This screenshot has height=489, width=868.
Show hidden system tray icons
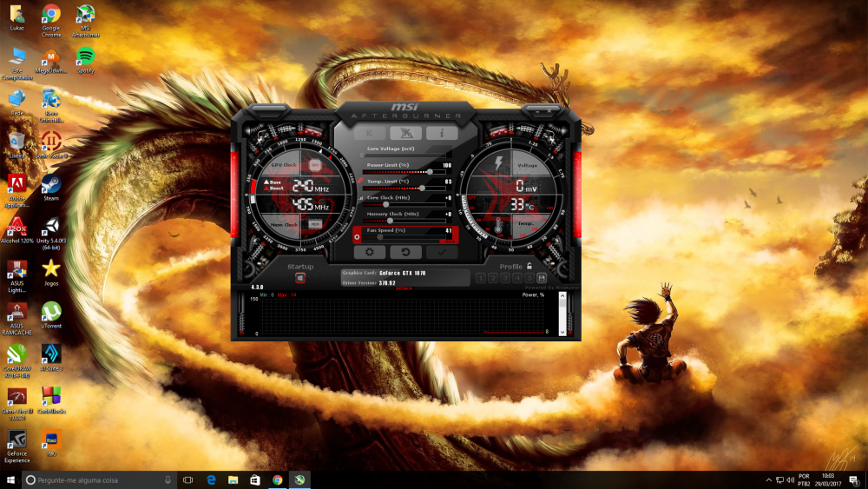(x=768, y=479)
